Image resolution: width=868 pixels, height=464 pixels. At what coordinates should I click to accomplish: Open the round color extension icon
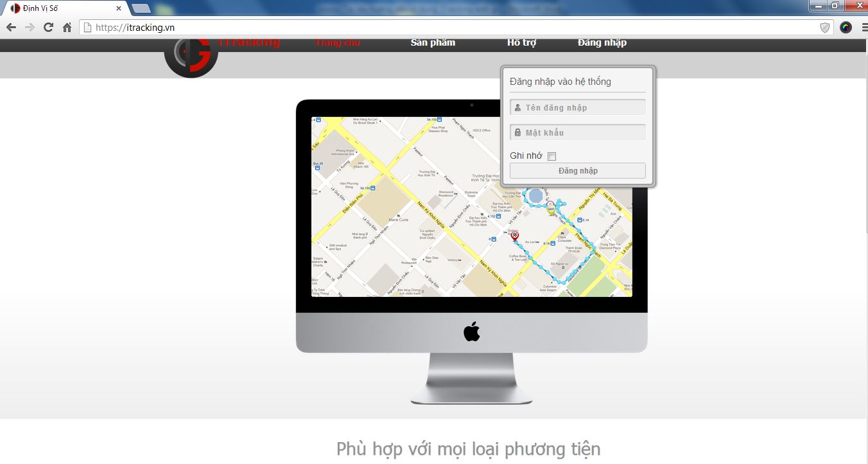tap(846, 28)
